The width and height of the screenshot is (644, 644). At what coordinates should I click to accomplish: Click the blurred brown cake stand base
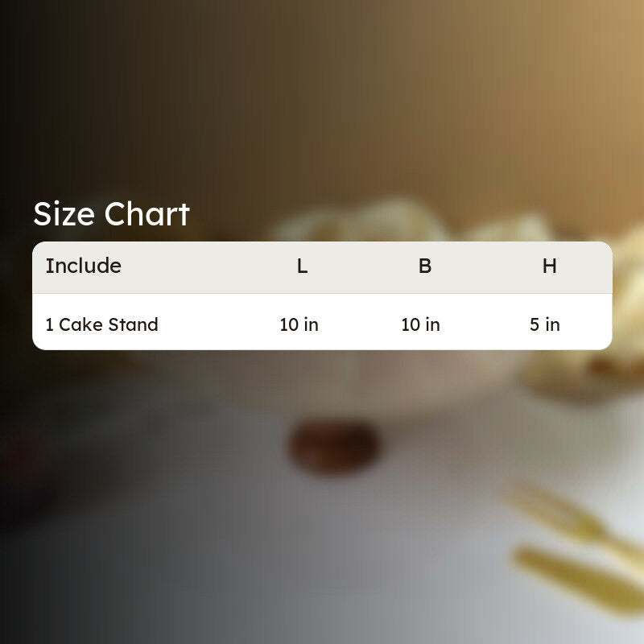click(333, 447)
